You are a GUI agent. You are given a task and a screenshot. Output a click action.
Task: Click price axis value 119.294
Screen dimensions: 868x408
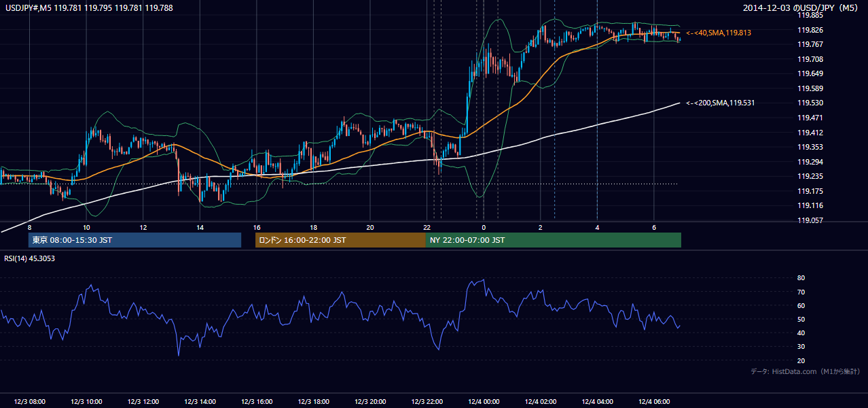[809, 162]
